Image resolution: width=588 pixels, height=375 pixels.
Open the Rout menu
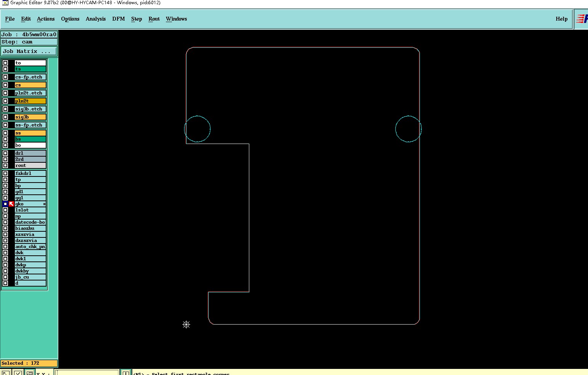[x=154, y=19]
